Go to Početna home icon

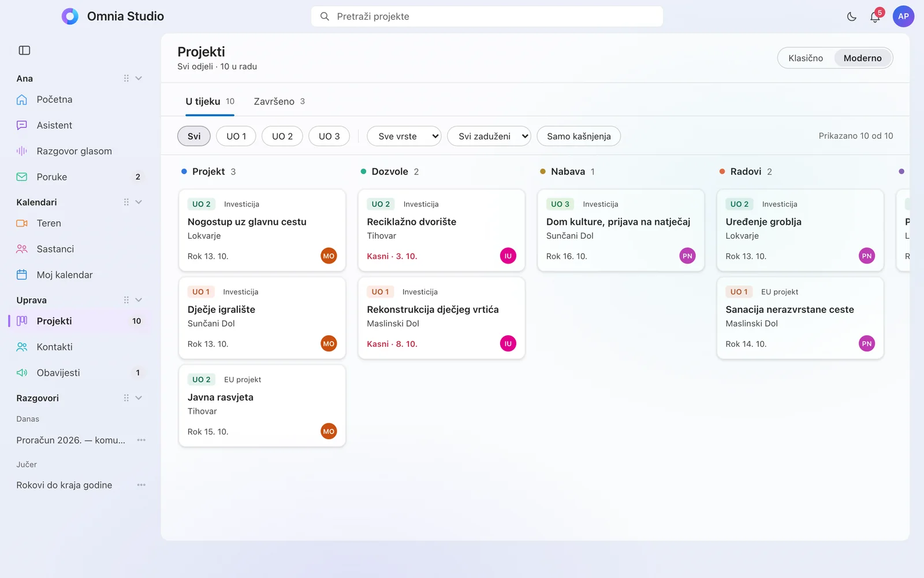22,99
